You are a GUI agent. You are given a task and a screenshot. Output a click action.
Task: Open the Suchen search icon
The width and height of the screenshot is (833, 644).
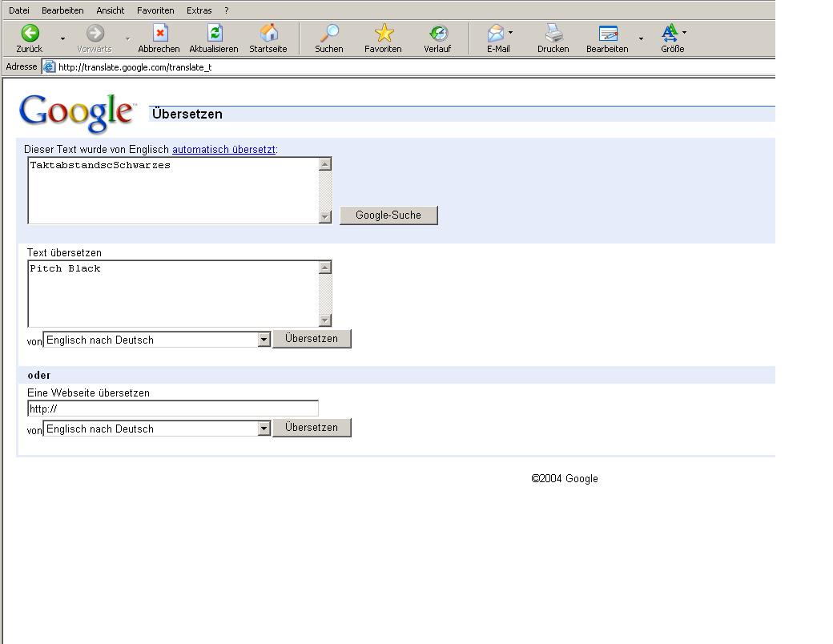coord(328,33)
